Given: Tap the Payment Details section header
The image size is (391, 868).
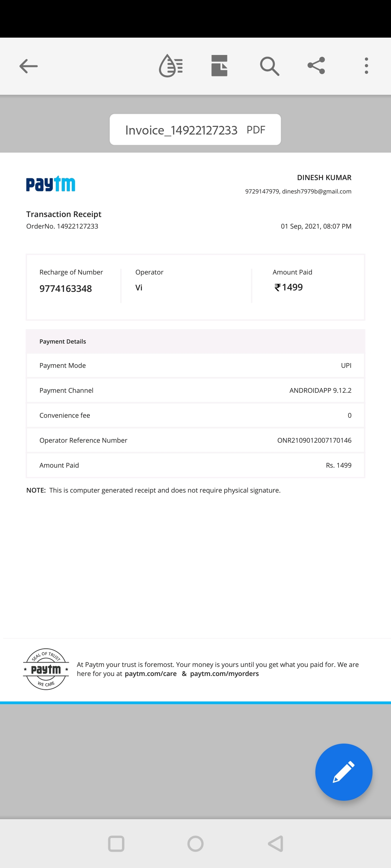Looking at the screenshot, I should click(x=63, y=342).
